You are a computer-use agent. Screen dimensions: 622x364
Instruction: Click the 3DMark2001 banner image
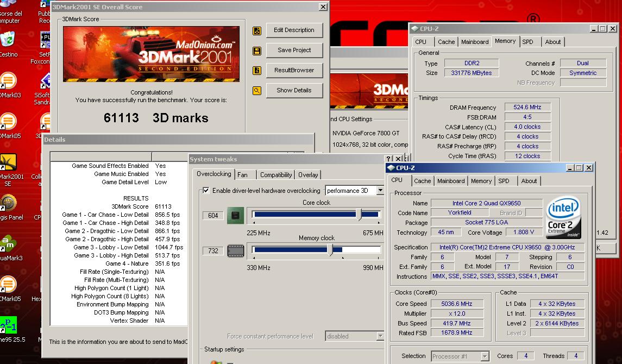coord(151,54)
